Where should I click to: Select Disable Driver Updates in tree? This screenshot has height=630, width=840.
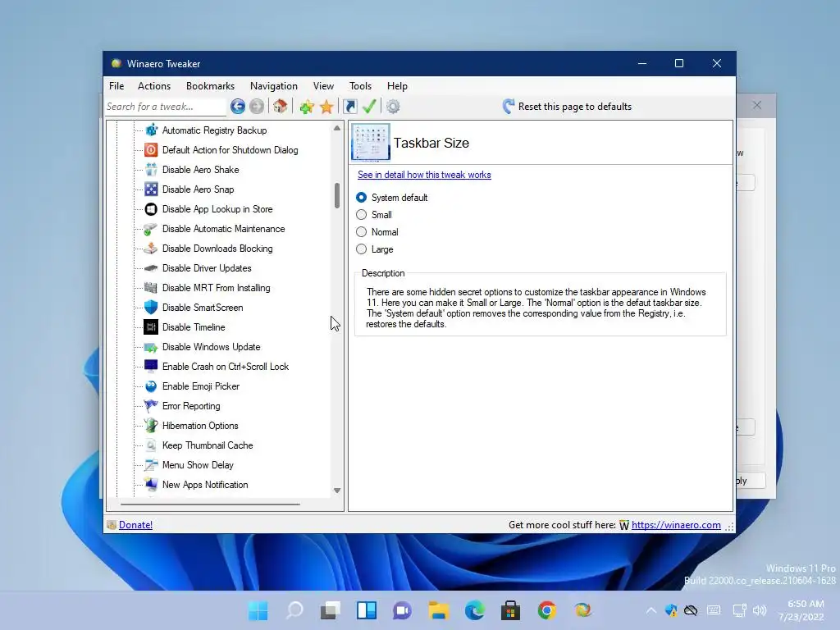tap(207, 268)
